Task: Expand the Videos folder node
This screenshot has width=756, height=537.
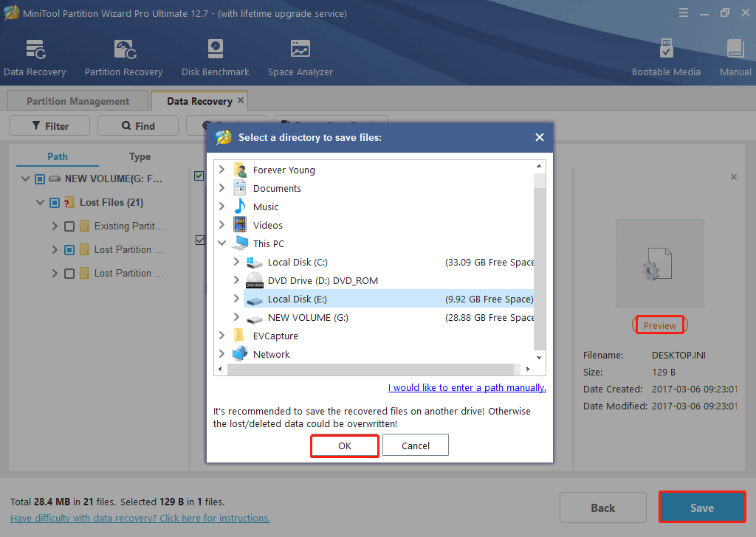Action: [x=221, y=224]
